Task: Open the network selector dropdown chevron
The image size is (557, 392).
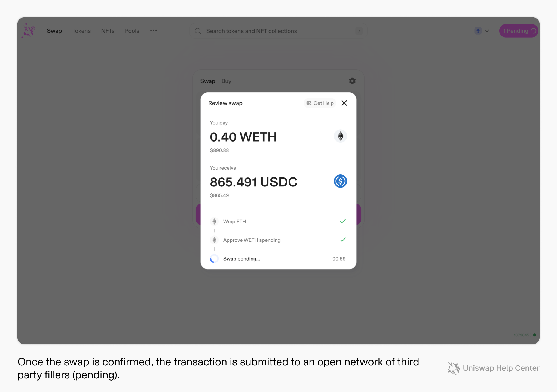Action: (x=487, y=31)
